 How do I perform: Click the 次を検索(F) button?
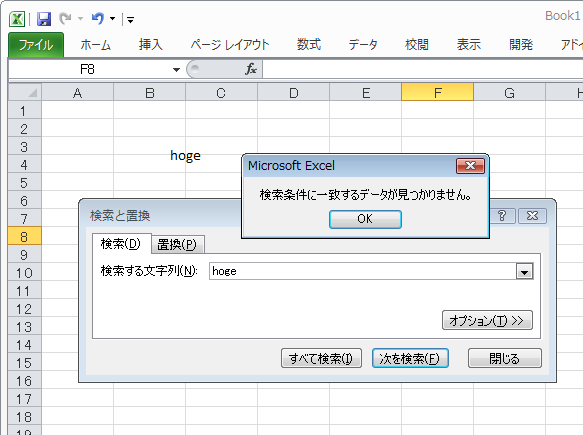pyautogui.click(x=410, y=358)
